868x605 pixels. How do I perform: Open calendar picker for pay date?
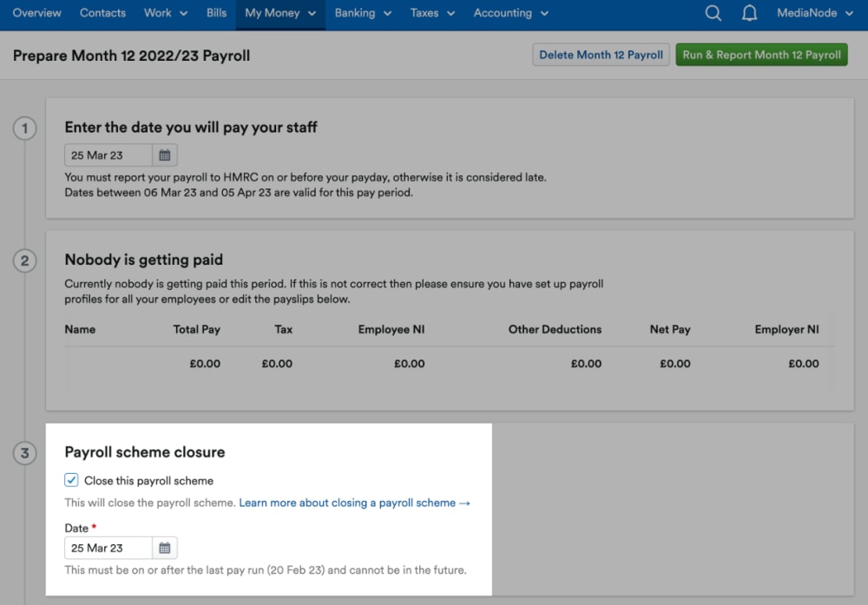164,155
